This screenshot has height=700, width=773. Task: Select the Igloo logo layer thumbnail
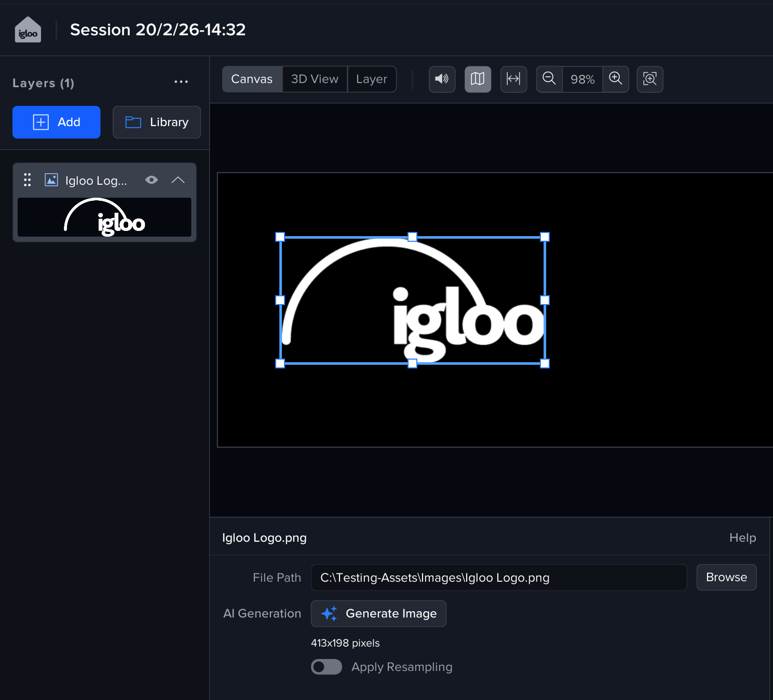pyautogui.click(x=104, y=217)
